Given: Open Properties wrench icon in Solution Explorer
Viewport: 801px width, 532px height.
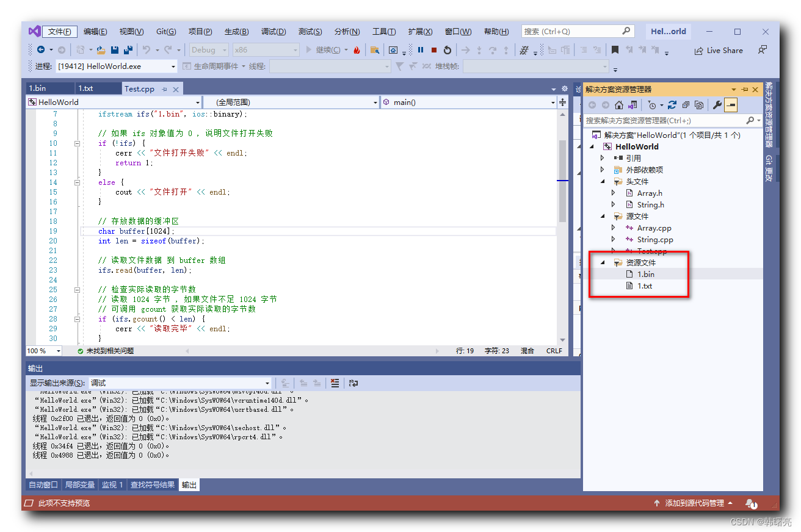Looking at the screenshot, I should pyautogui.click(x=717, y=105).
